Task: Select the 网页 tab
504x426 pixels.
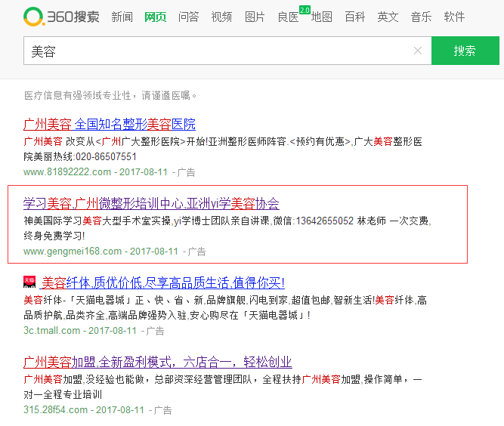Action: tap(155, 17)
